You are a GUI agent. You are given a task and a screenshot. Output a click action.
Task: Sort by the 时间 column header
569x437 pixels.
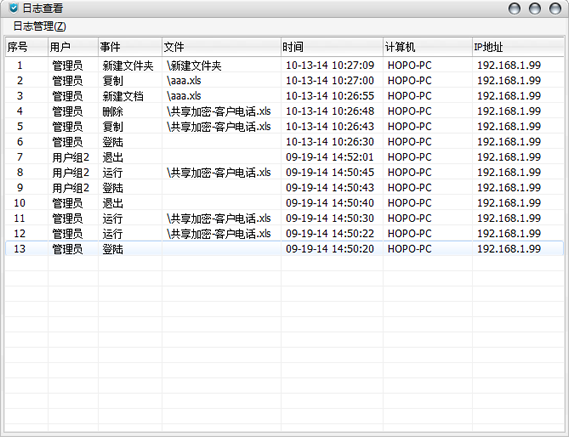click(x=332, y=47)
